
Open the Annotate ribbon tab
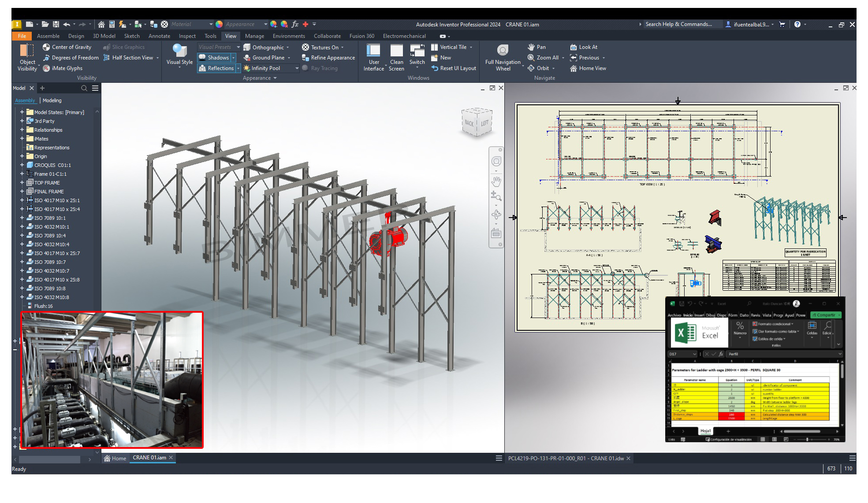point(159,36)
